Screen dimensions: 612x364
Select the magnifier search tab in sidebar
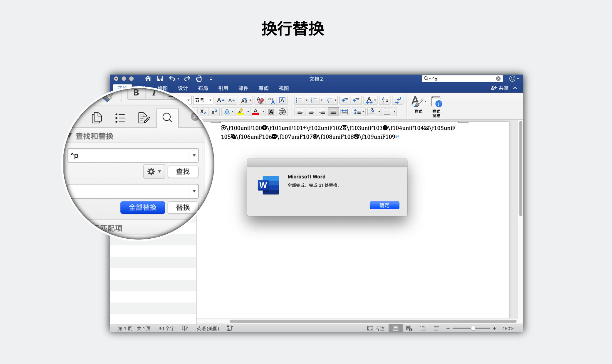click(x=167, y=118)
